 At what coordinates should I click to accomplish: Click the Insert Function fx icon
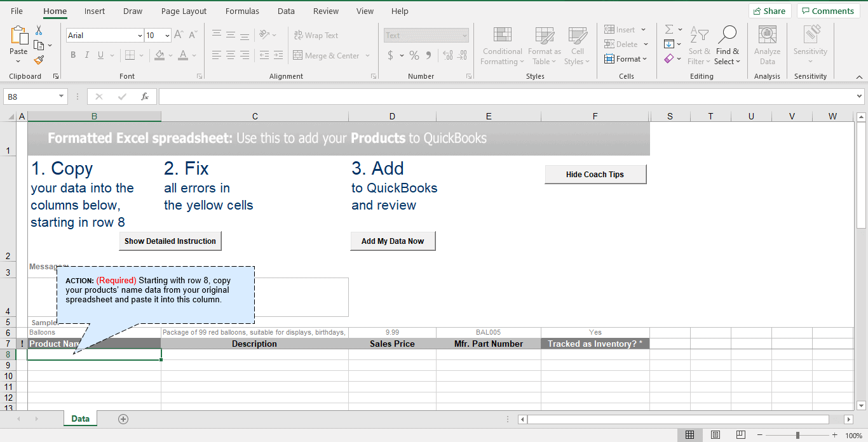145,97
